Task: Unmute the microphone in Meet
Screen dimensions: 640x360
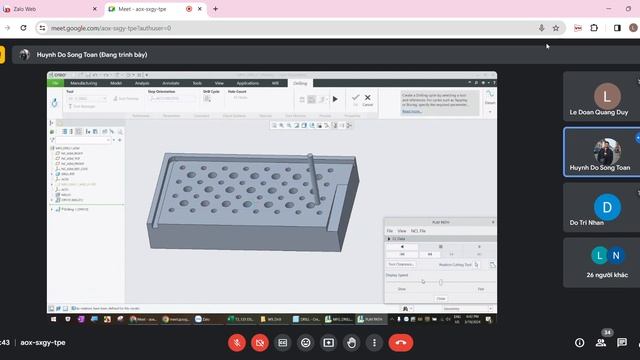Action: (237, 343)
